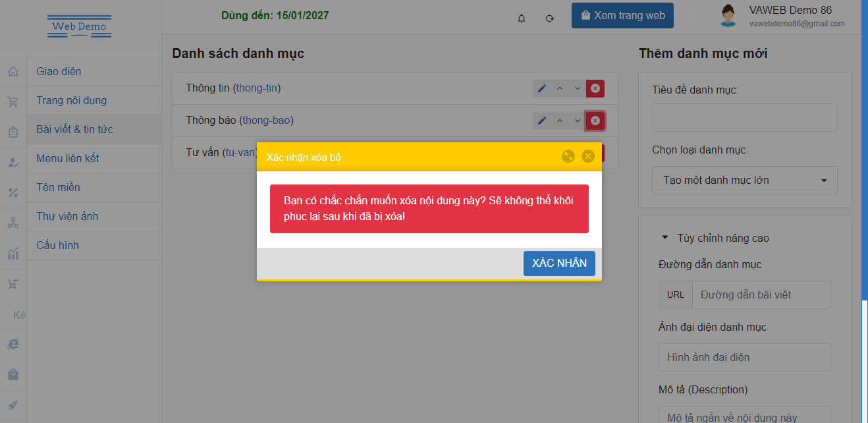The height and width of the screenshot is (423, 868).
Task: Click the home icon in the sidebar
Action: (13, 71)
